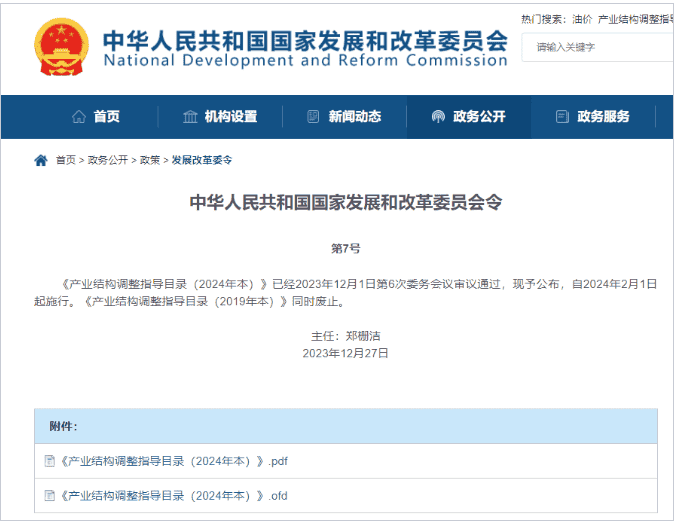This screenshot has width=680, height=522.
Task: Select 发展改革委令 in the breadcrumb trail
Action: pos(202,160)
